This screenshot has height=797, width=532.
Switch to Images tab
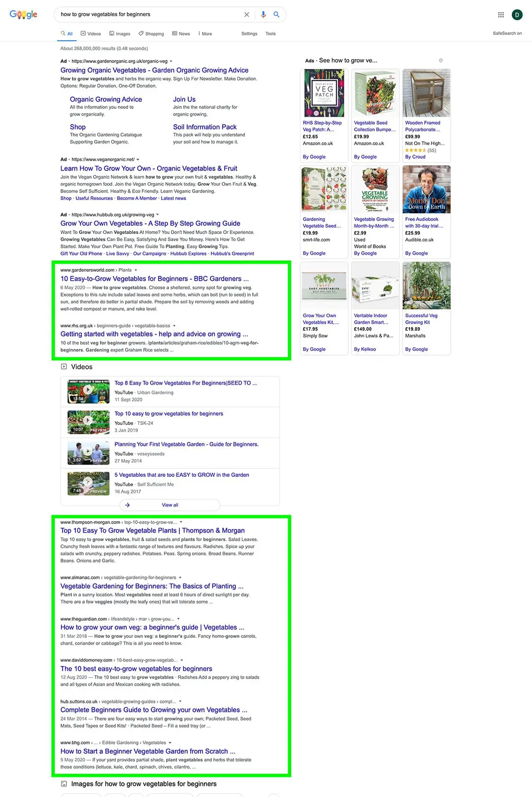(x=120, y=33)
